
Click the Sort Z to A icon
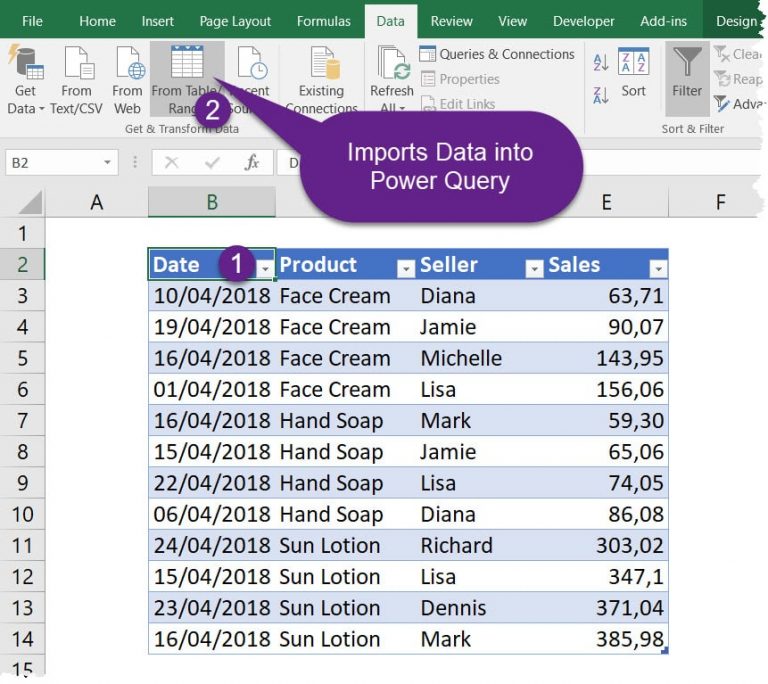coord(601,95)
